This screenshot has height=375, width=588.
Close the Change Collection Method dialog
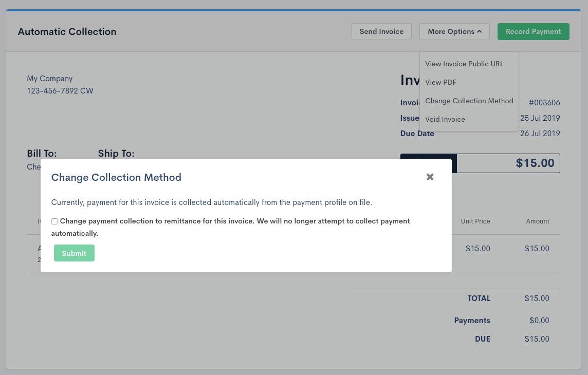[x=430, y=177]
